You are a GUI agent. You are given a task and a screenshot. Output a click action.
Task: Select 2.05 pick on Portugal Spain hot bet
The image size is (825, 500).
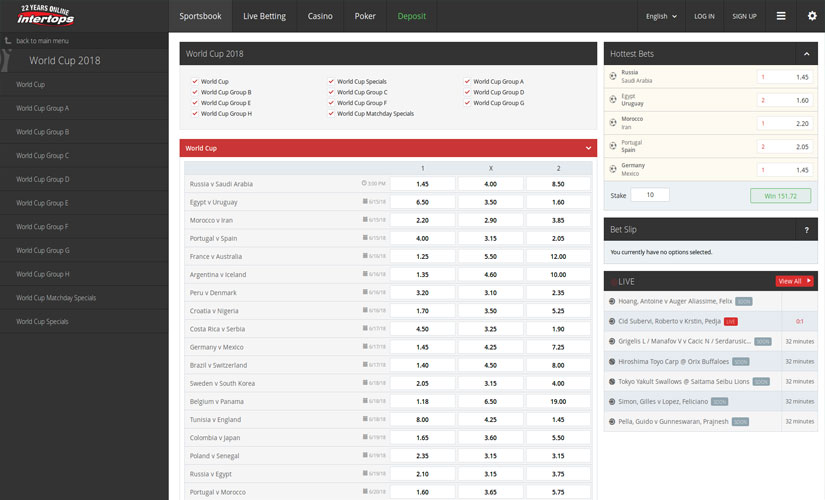(x=784, y=146)
